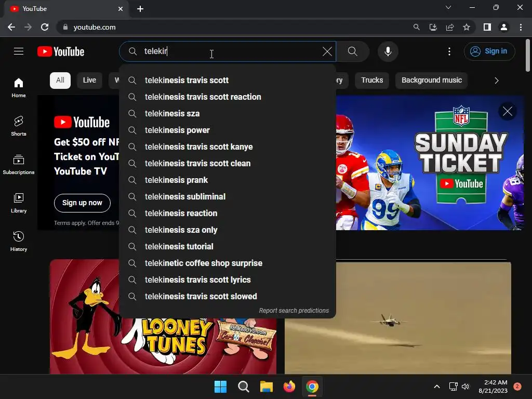The image size is (532, 399).
Task: Select the Live filter chip
Action: point(89,81)
